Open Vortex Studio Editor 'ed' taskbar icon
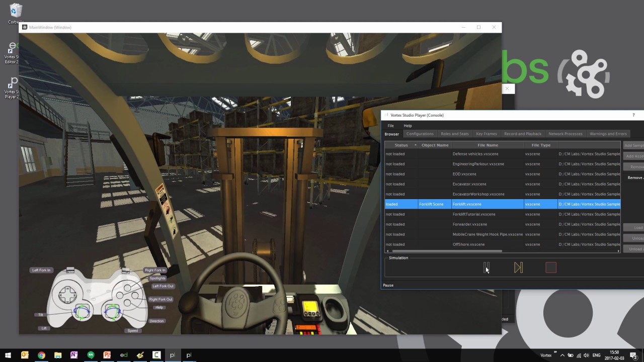This screenshot has width=644, height=362. tap(123, 355)
